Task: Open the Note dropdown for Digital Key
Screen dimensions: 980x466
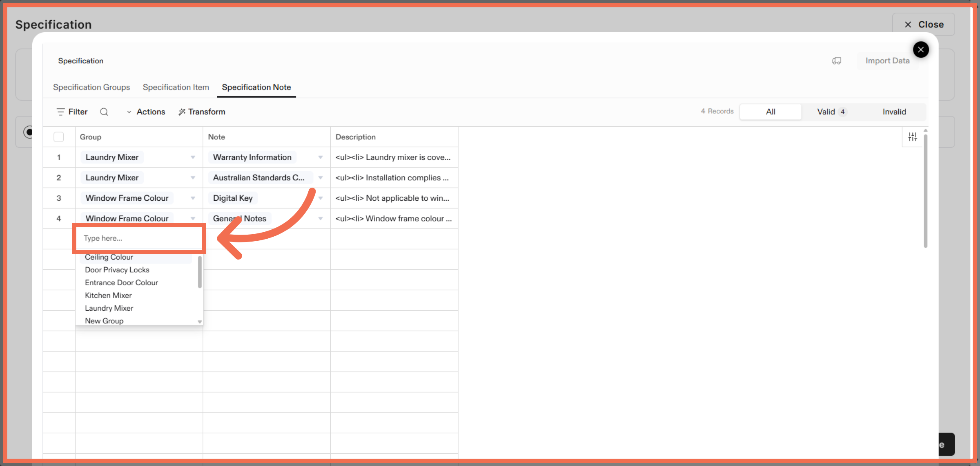Action: click(x=321, y=198)
